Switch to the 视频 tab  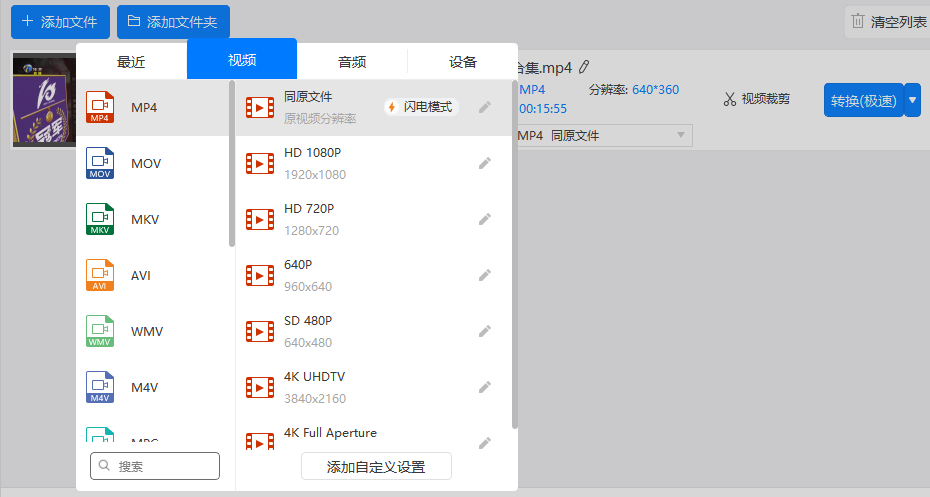242,59
